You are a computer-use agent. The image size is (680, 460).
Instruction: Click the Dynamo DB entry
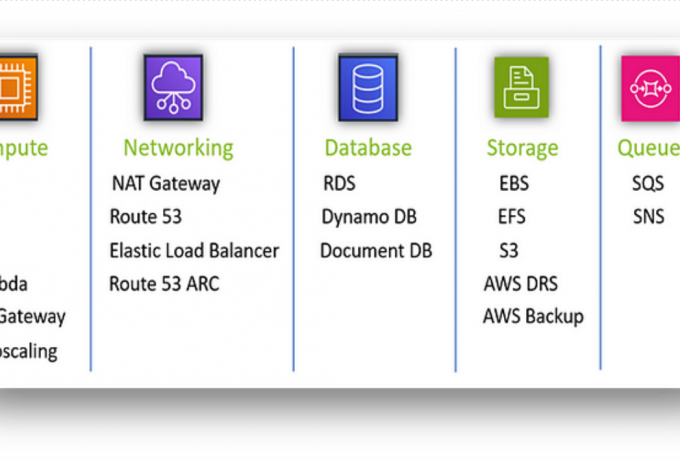(369, 217)
